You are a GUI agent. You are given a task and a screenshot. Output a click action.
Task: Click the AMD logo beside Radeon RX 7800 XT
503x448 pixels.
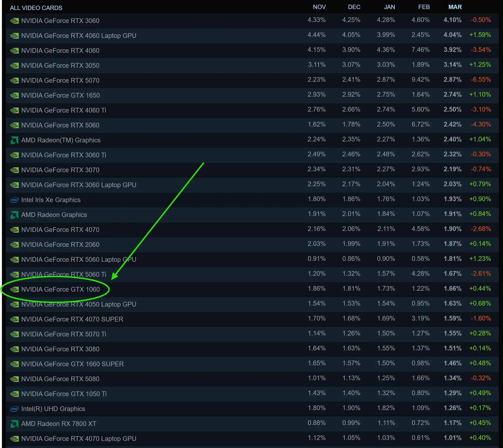click(14, 424)
